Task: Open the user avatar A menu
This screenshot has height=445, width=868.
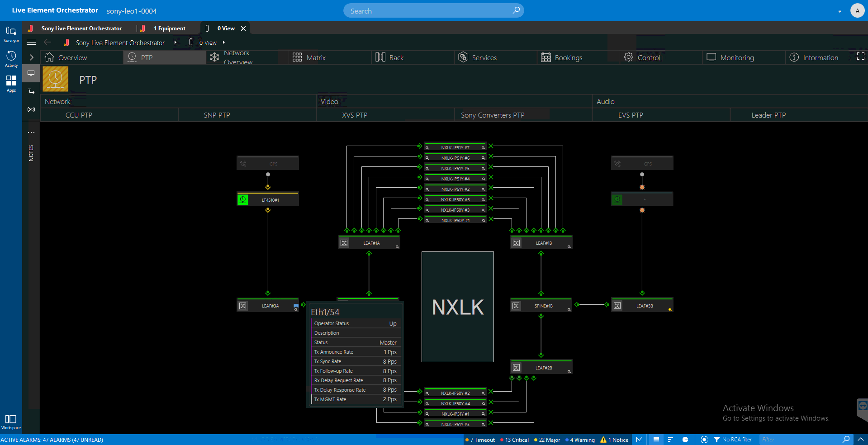Action: [857, 10]
